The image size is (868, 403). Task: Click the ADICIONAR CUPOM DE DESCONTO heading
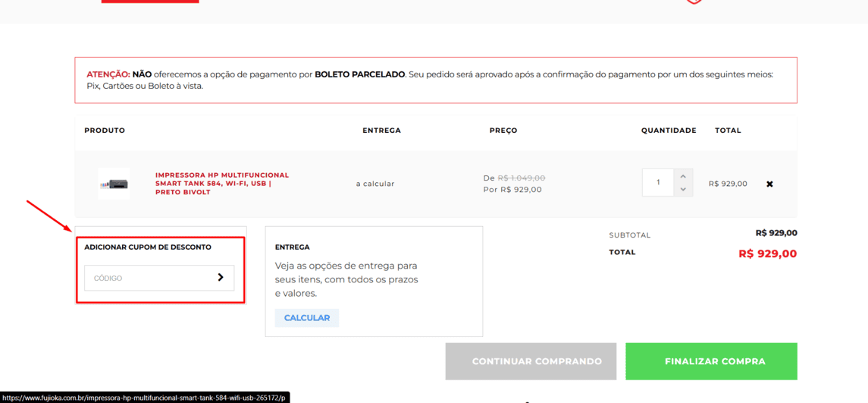(x=148, y=247)
